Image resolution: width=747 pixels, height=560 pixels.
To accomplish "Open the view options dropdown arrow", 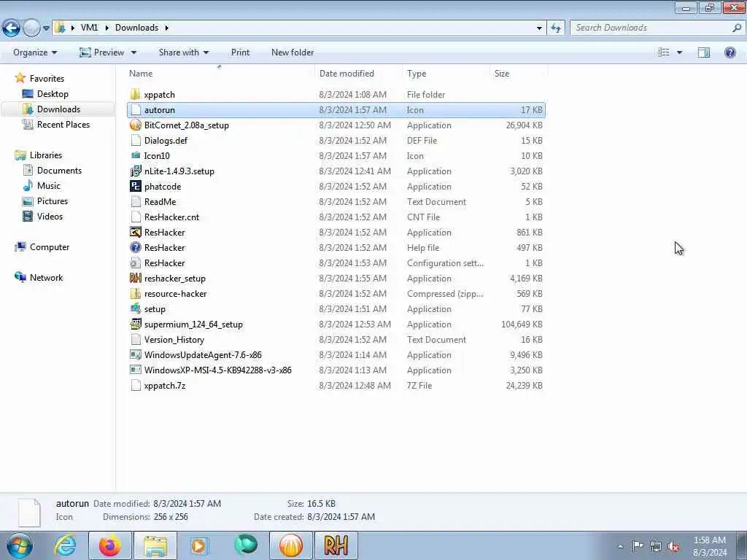I will point(679,52).
